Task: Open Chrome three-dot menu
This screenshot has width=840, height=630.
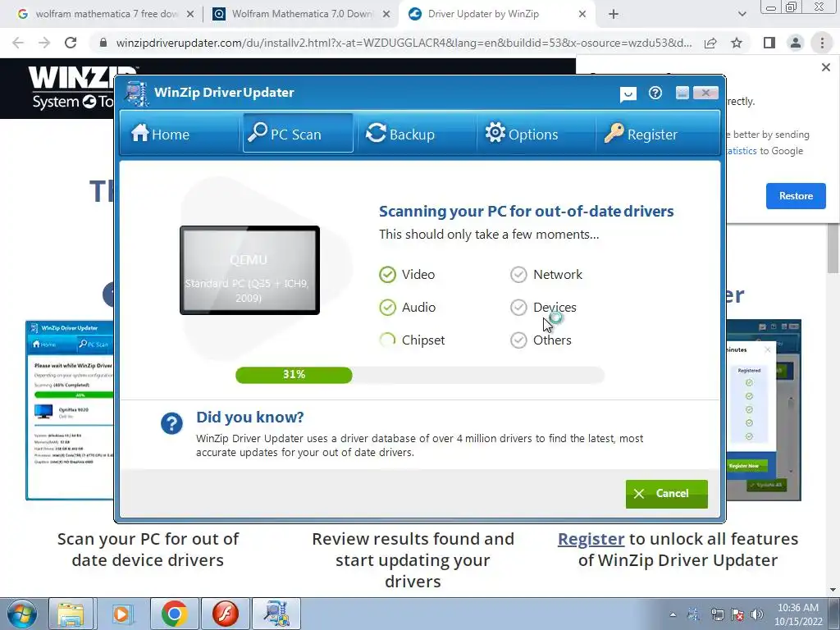Action: click(822, 43)
